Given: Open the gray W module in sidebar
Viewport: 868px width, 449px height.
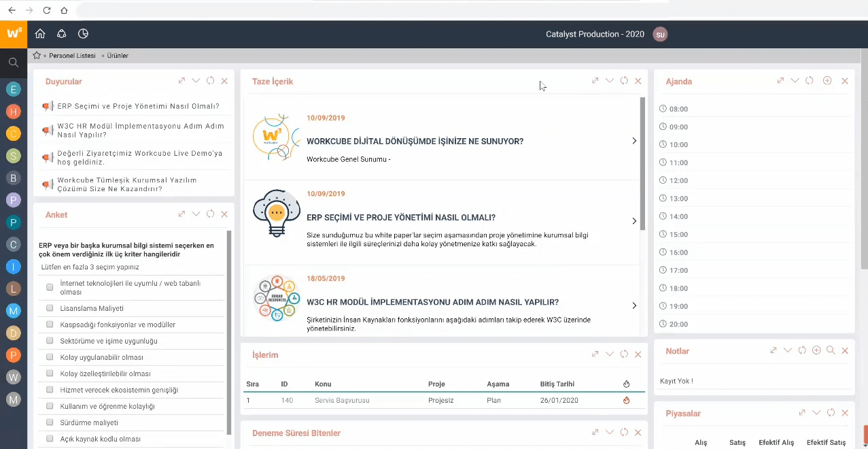Looking at the screenshot, I should tap(14, 377).
